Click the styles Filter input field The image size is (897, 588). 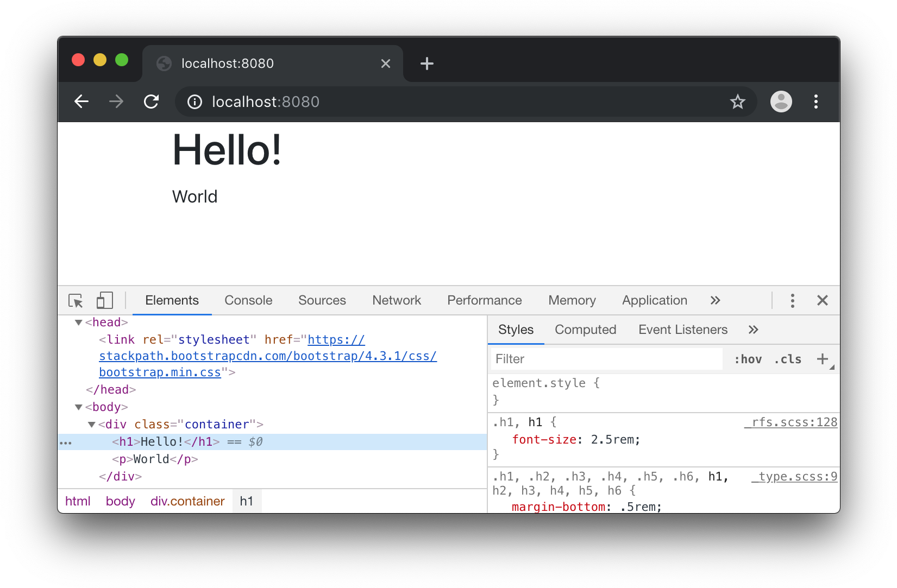click(607, 359)
